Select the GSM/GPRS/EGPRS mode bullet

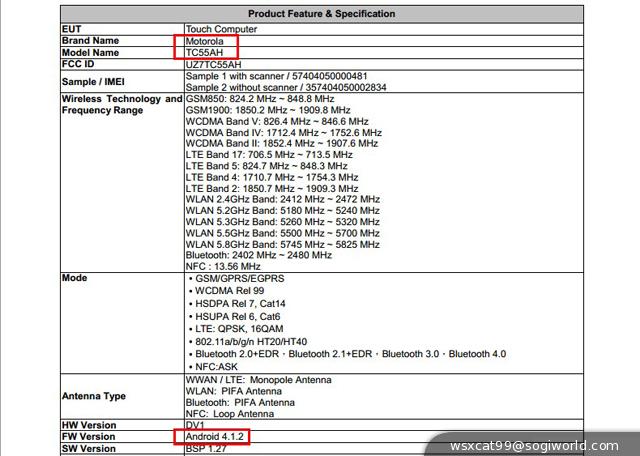(243, 278)
